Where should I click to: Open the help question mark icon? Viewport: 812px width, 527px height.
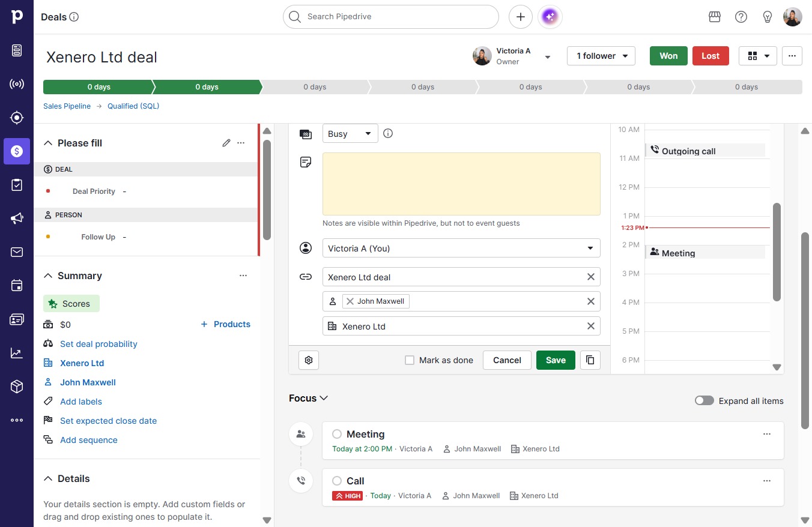741,17
